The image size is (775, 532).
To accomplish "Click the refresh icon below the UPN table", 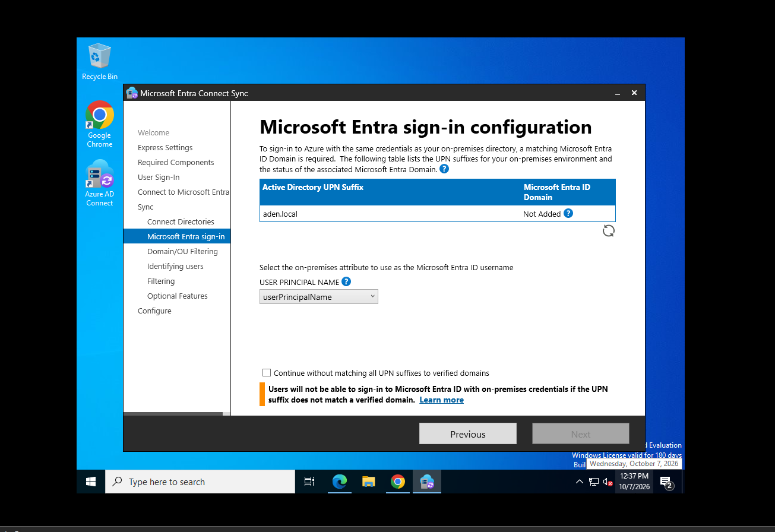I will coord(609,231).
